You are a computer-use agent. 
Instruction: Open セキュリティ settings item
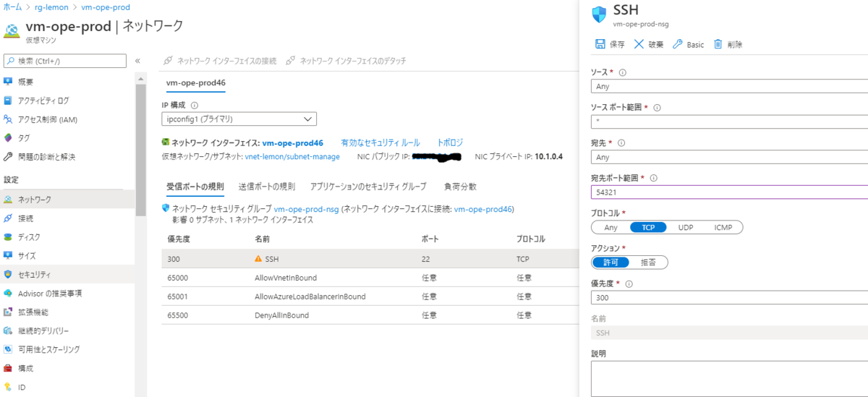point(35,274)
